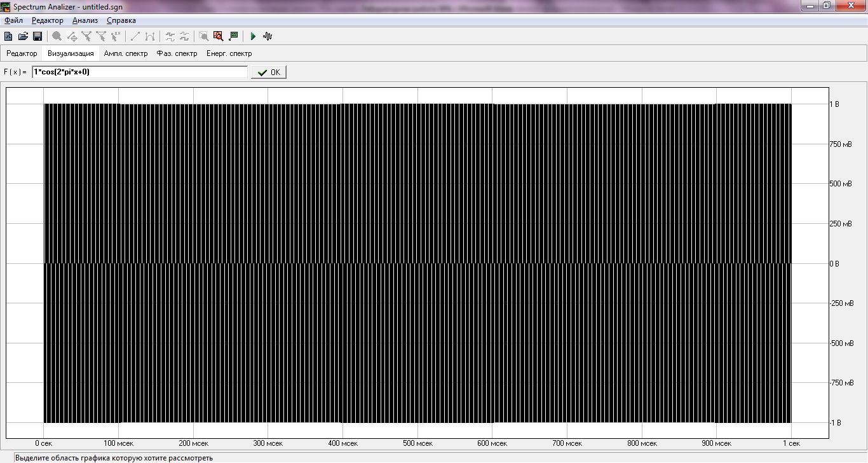Switch to the Ампл. спектр tab
The height and width of the screenshot is (463, 868).
pos(126,53)
